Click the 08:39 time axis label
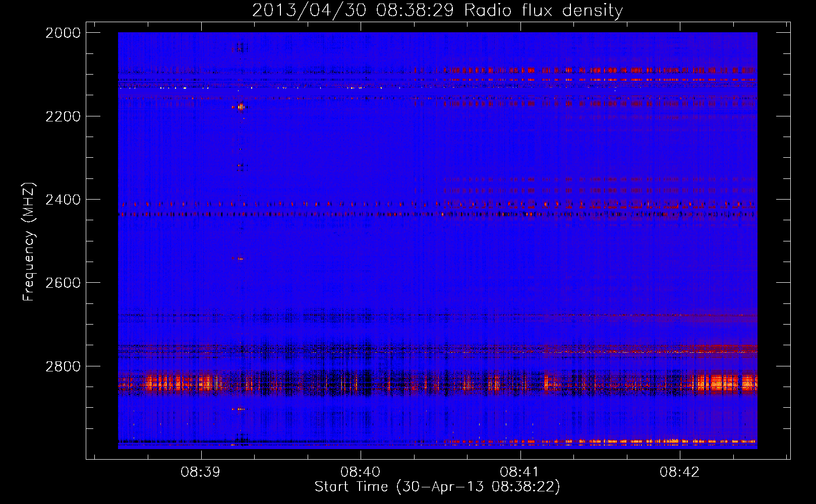 coord(201,472)
